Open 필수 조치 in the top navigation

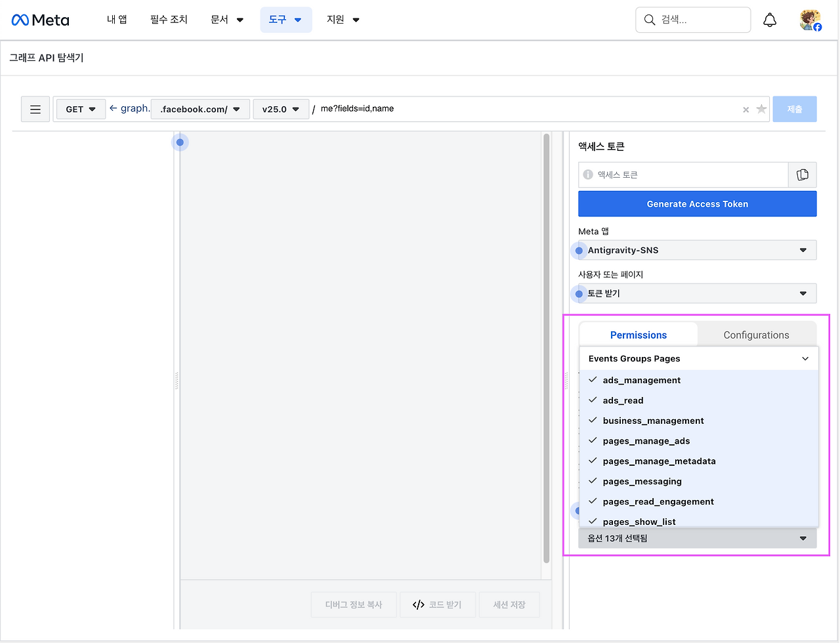pos(169,20)
